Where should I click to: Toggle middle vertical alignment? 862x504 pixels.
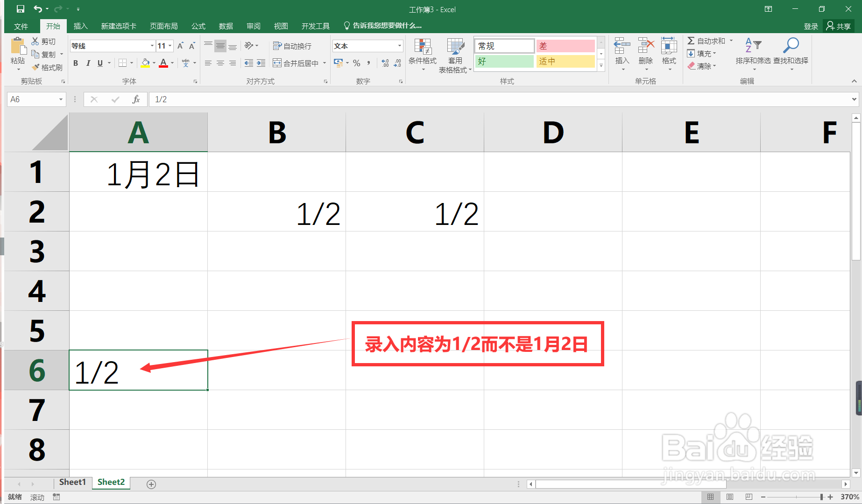220,46
